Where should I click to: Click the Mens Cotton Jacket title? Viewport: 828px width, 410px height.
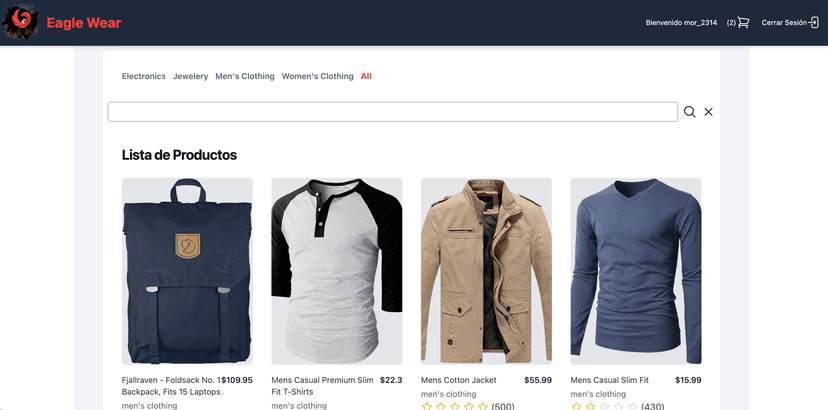click(459, 380)
